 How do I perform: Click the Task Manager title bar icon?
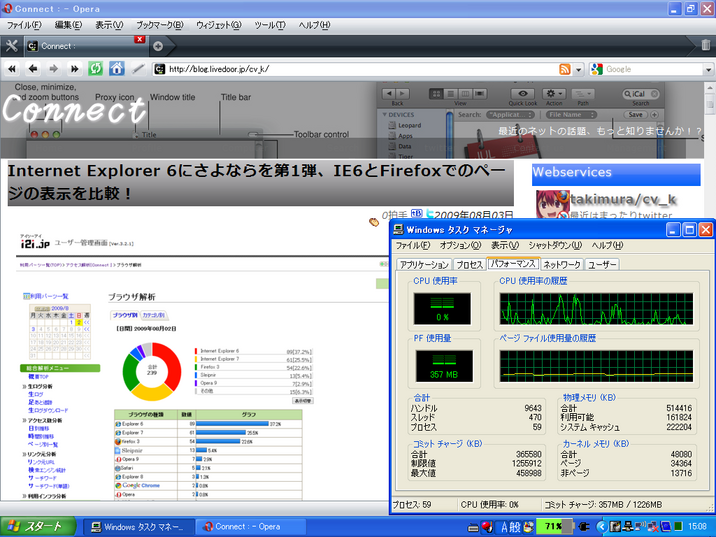[399, 229]
